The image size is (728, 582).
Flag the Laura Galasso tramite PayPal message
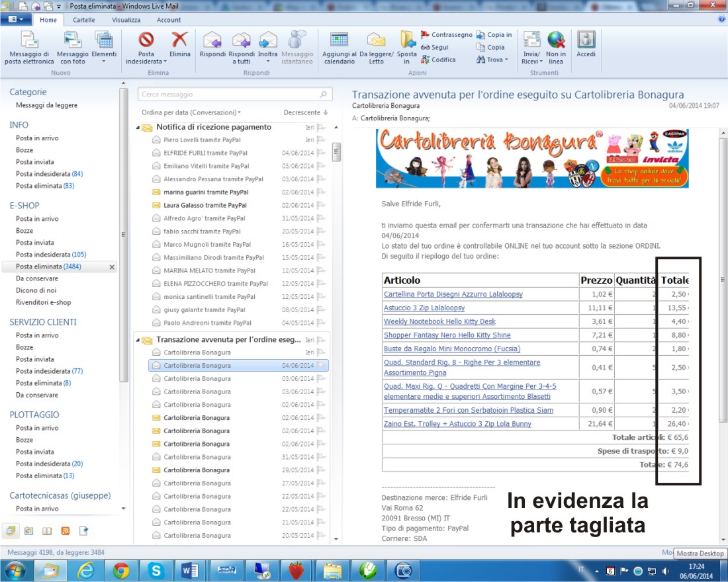(321, 205)
